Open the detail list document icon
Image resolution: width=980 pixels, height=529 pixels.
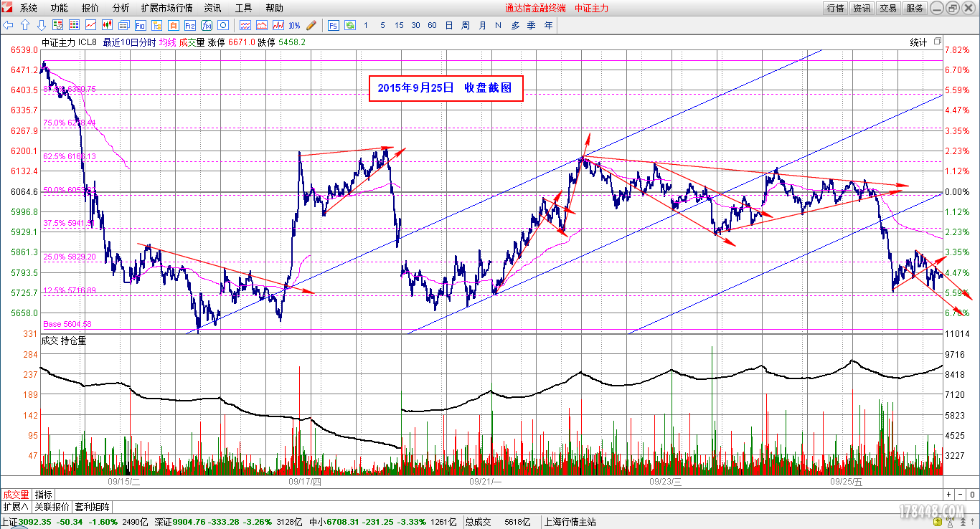click(123, 25)
